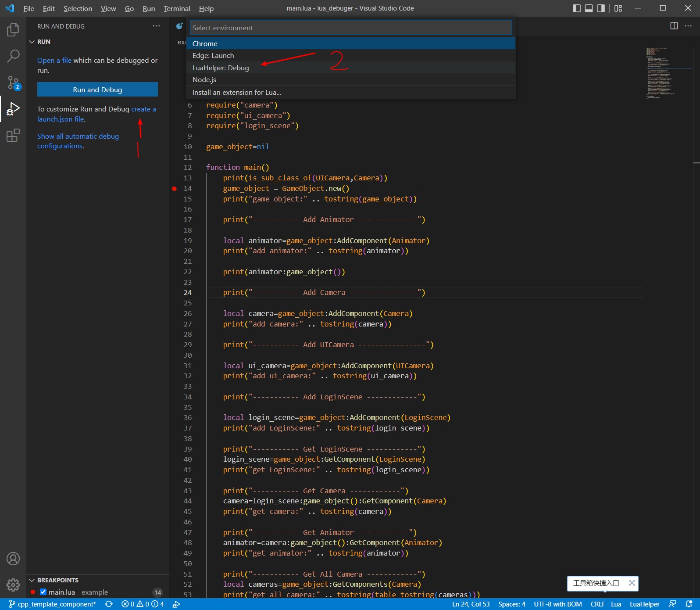Click the code minimap preview
The height and width of the screenshot is (610, 700).
click(661, 73)
